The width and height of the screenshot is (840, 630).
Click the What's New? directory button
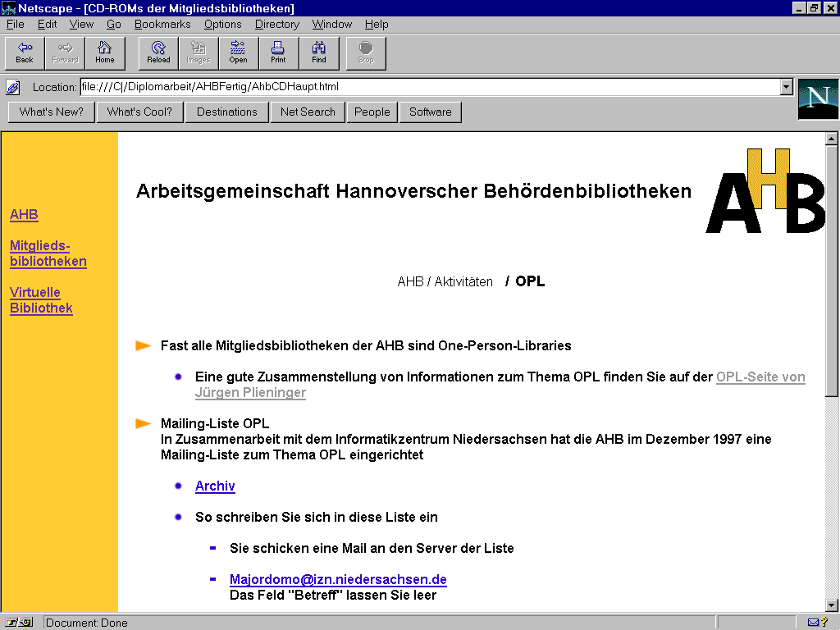[52, 112]
